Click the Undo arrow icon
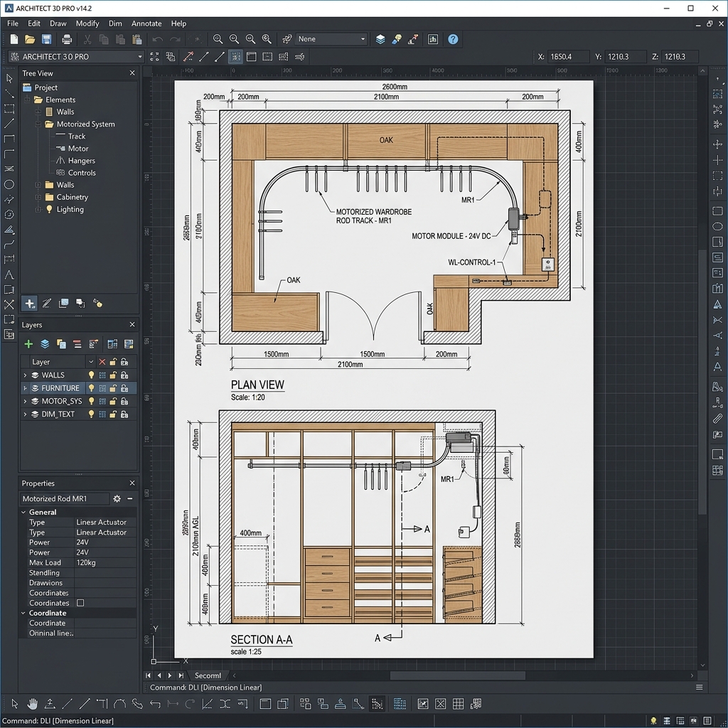The image size is (728, 728). (x=158, y=40)
